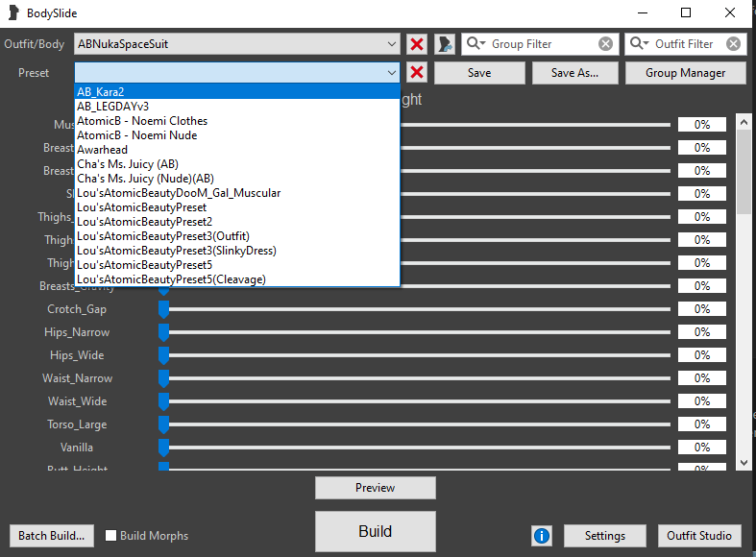The height and width of the screenshot is (557, 756).
Task: Click the Waist_Wide slider handle
Action: click(x=164, y=401)
